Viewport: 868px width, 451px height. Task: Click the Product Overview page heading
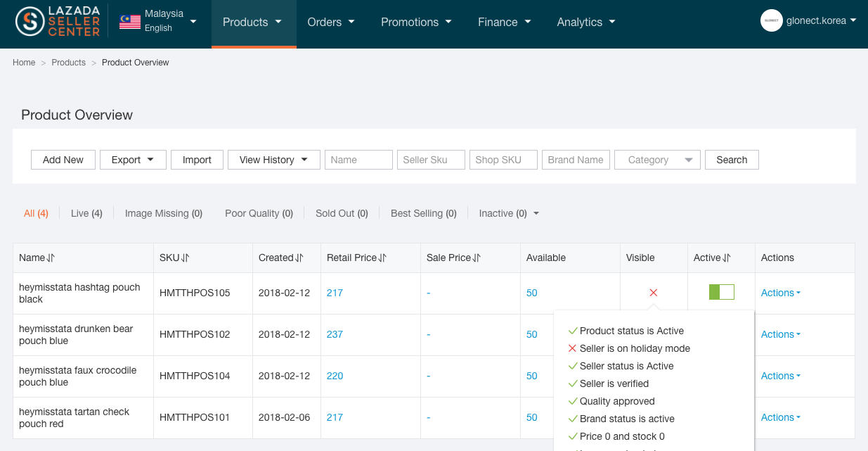click(x=77, y=115)
